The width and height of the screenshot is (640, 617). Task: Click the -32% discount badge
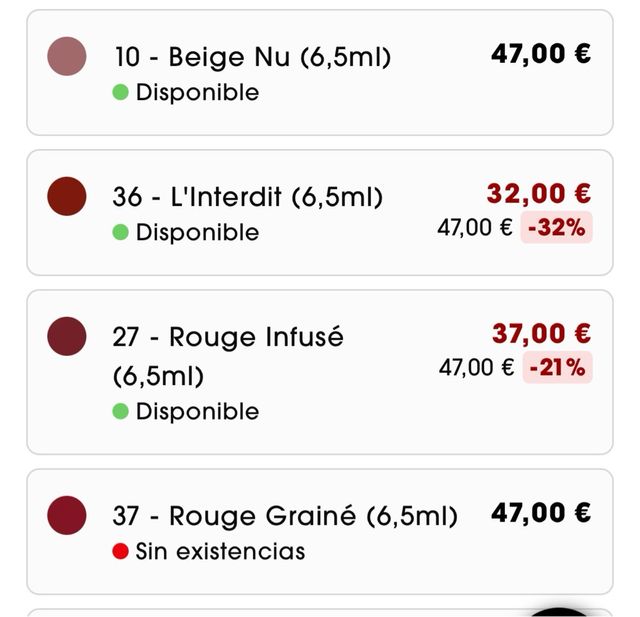(556, 228)
